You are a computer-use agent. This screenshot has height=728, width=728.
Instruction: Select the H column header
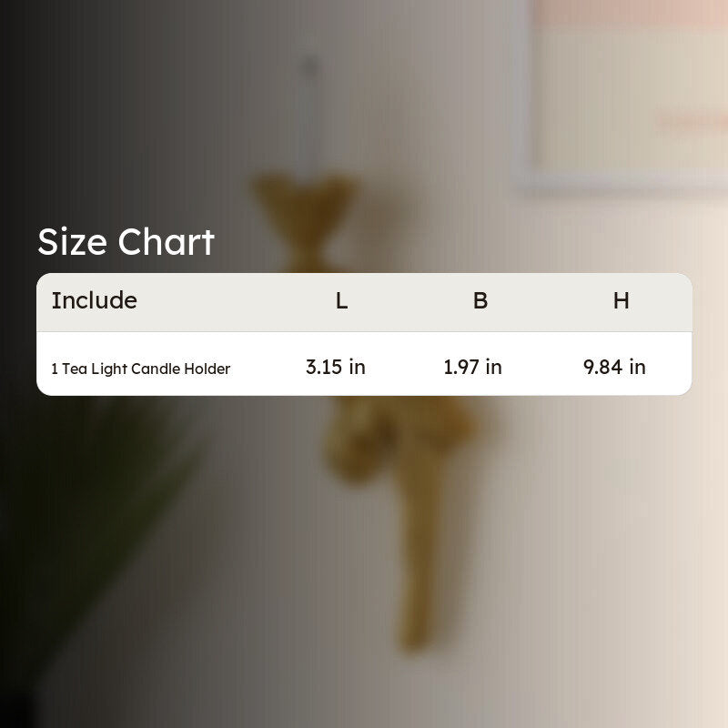click(622, 300)
